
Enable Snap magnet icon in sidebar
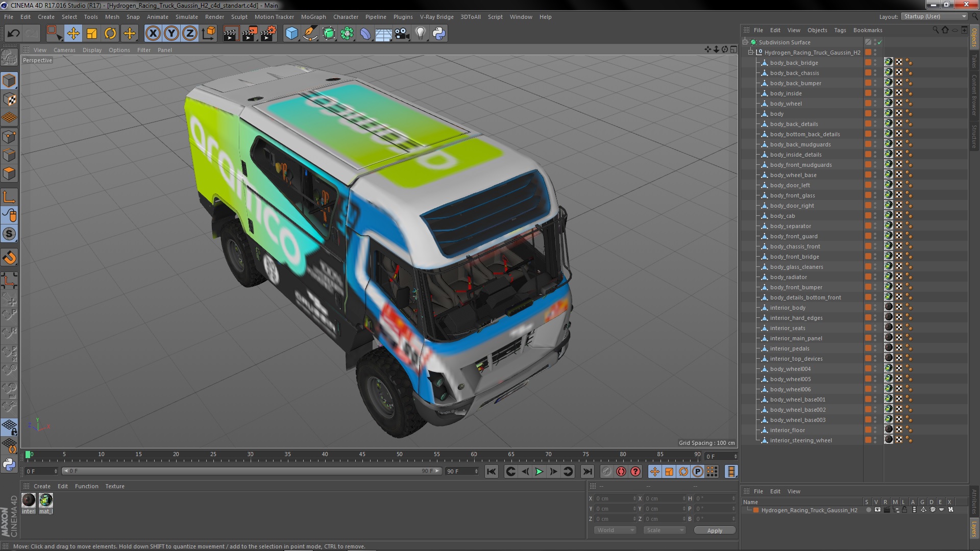point(9,258)
